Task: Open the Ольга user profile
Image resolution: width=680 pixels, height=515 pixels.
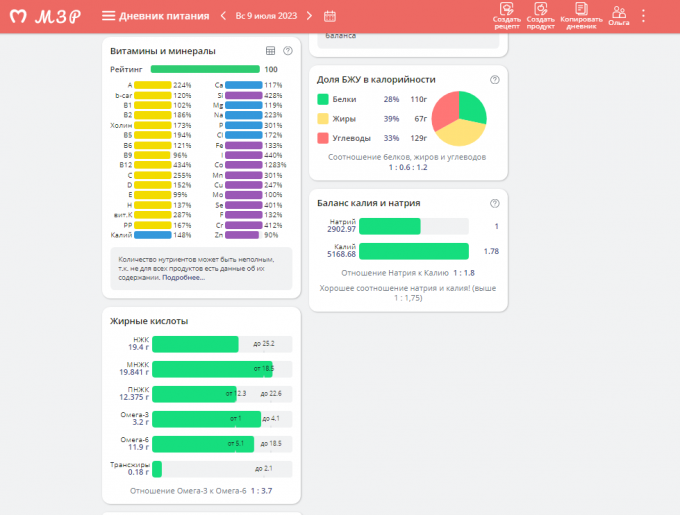Action: (x=619, y=15)
